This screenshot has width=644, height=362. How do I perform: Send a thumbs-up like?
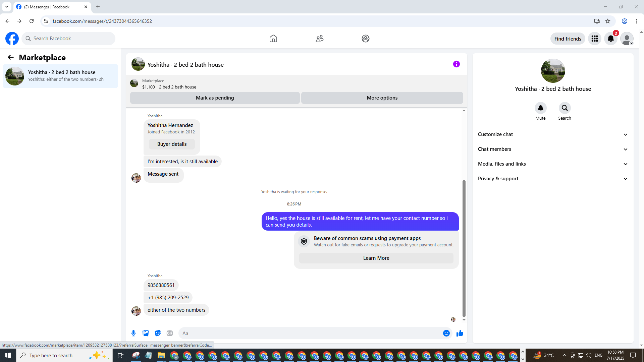[460, 333]
